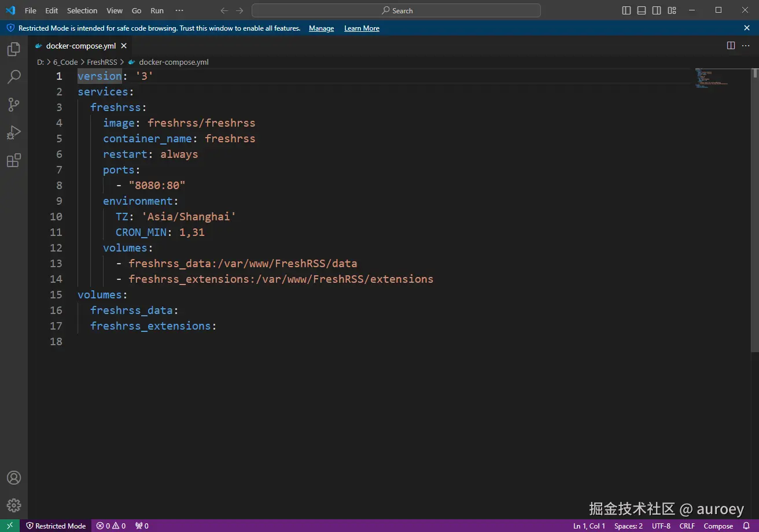The height and width of the screenshot is (532, 759).
Task: Open the Customize Layout icon
Action: (672, 10)
